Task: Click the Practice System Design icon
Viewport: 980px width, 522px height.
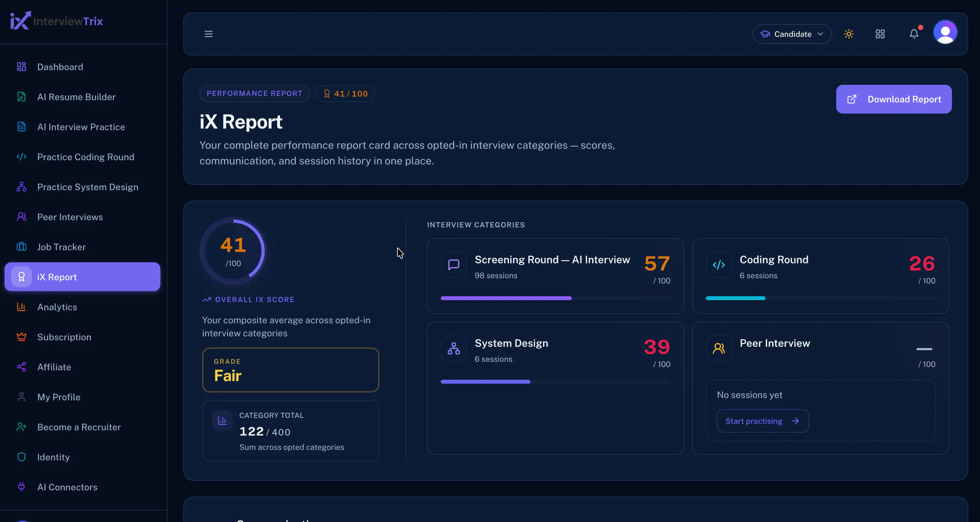Action: pyautogui.click(x=21, y=187)
